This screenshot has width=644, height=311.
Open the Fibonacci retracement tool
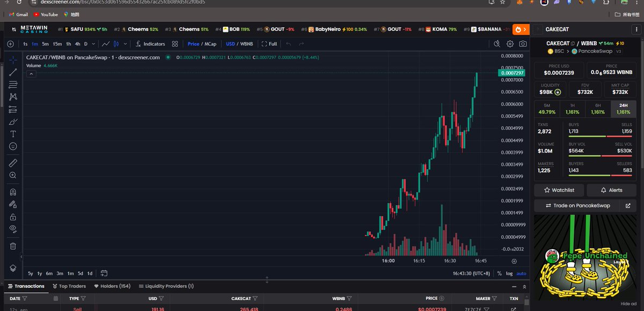tap(13, 84)
